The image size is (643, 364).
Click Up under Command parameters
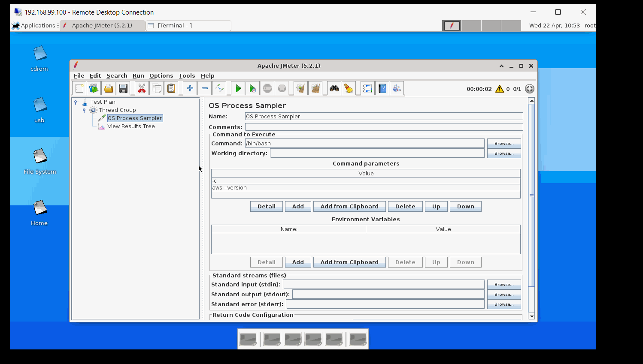point(436,206)
